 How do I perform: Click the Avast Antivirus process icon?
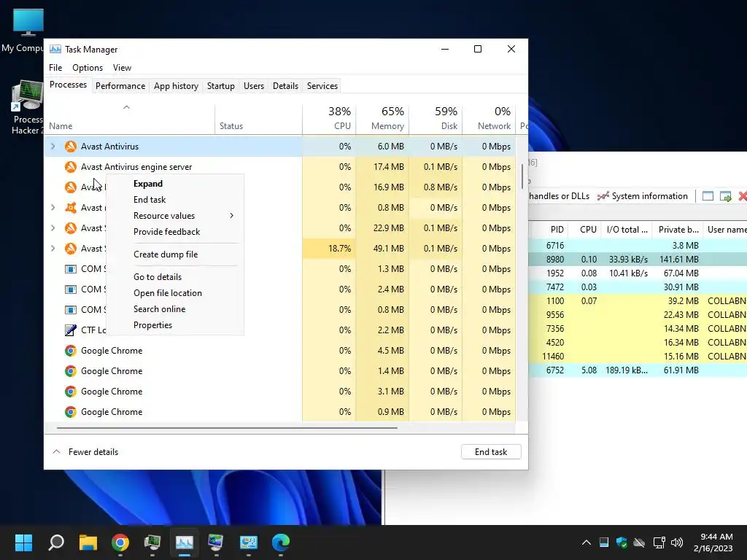(x=71, y=146)
